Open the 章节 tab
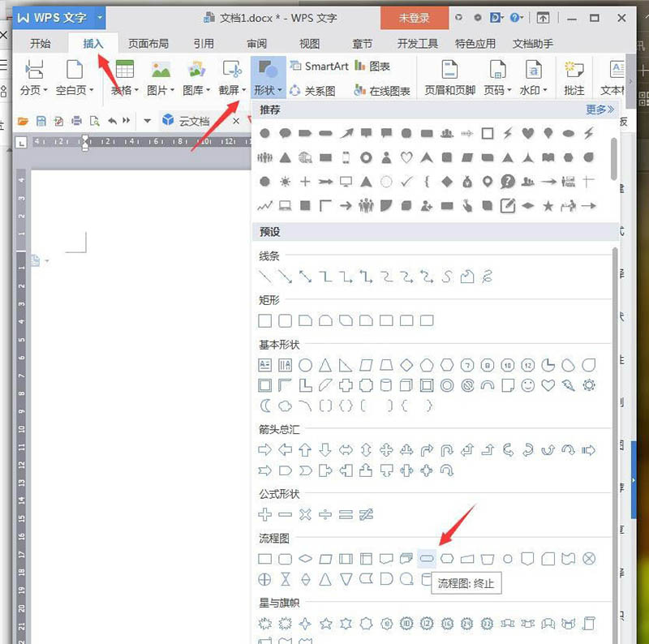This screenshot has height=644, width=649. click(x=362, y=44)
